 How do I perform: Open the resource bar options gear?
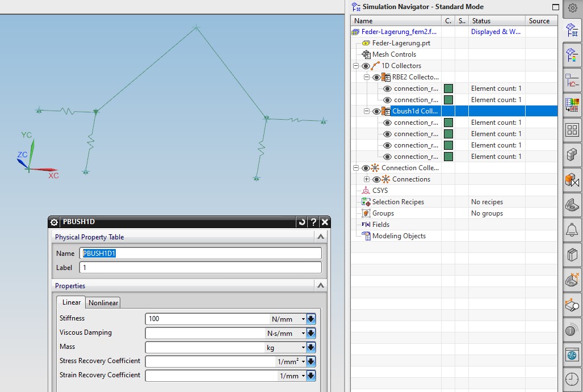click(573, 8)
